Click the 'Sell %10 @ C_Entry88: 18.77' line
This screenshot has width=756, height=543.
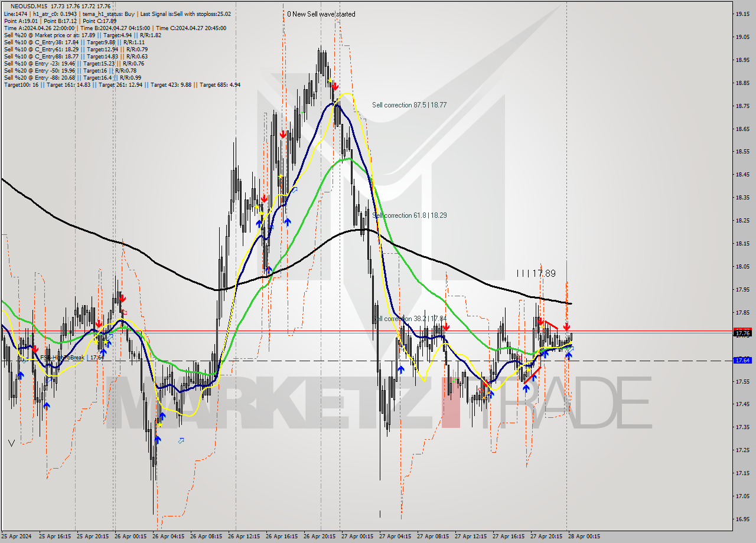[76, 56]
